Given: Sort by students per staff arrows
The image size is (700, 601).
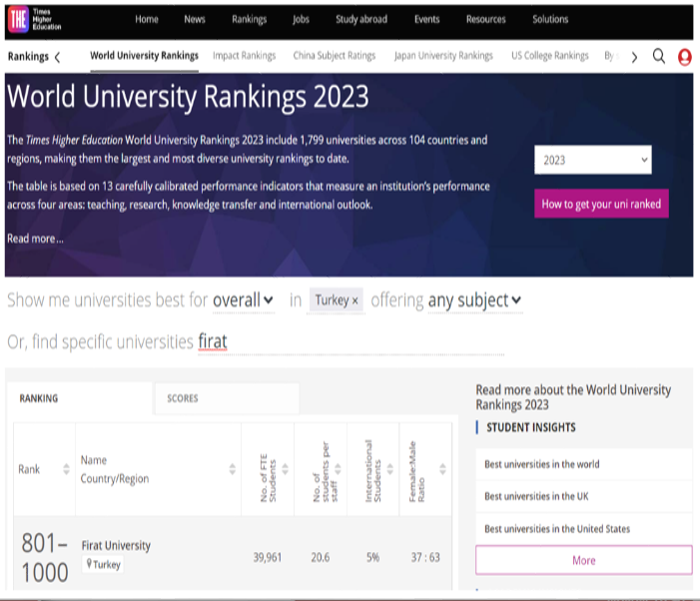Looking at the screenshot, I should click(x=338, y=469).
